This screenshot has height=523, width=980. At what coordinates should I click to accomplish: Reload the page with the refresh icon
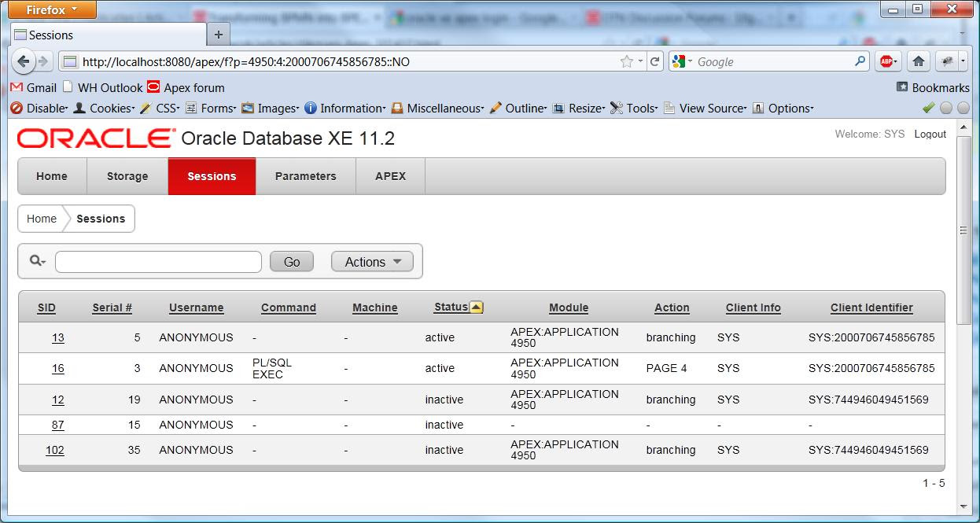pos(654,61)
